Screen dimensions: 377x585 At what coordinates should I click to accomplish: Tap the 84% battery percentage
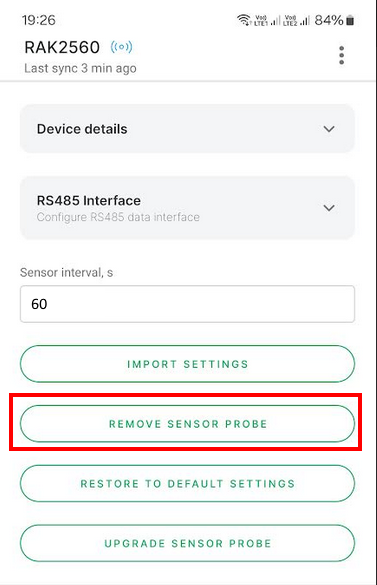click(x=328, y=20)
